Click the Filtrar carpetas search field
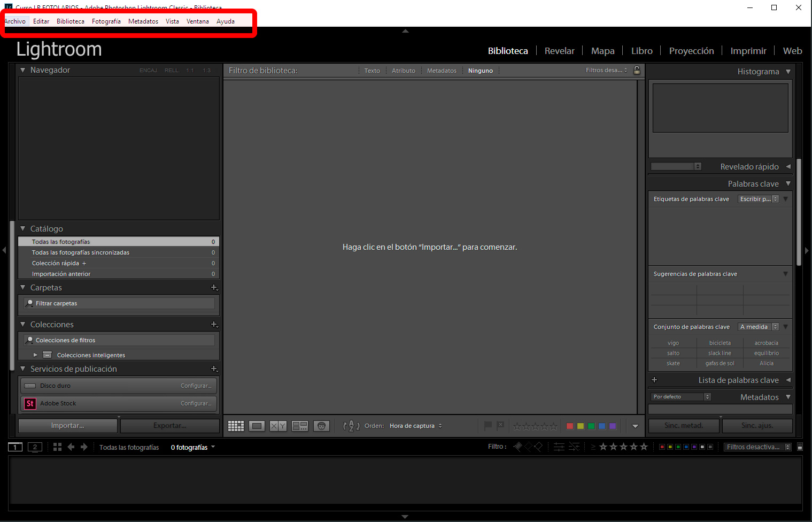Screen dimensions: 812x522 click(118, 303)
